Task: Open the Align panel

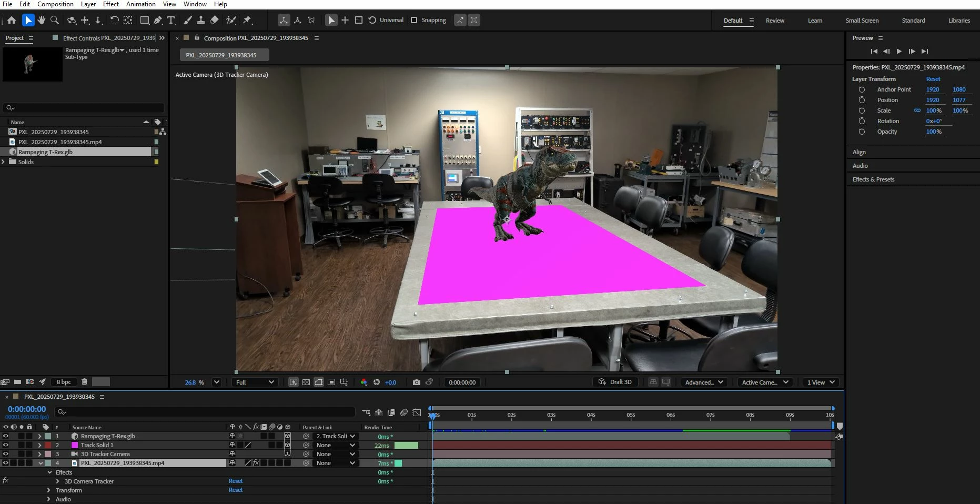Action: (x=859, y=152)
